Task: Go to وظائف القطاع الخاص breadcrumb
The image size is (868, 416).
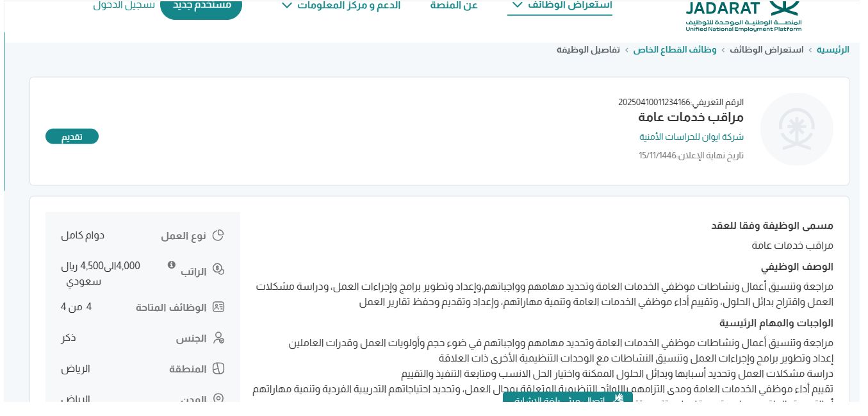Action: (675, 49)
